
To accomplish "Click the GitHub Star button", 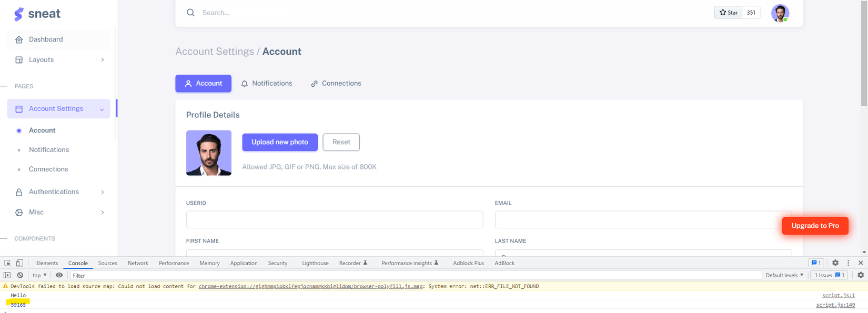I will coord(728,13).
